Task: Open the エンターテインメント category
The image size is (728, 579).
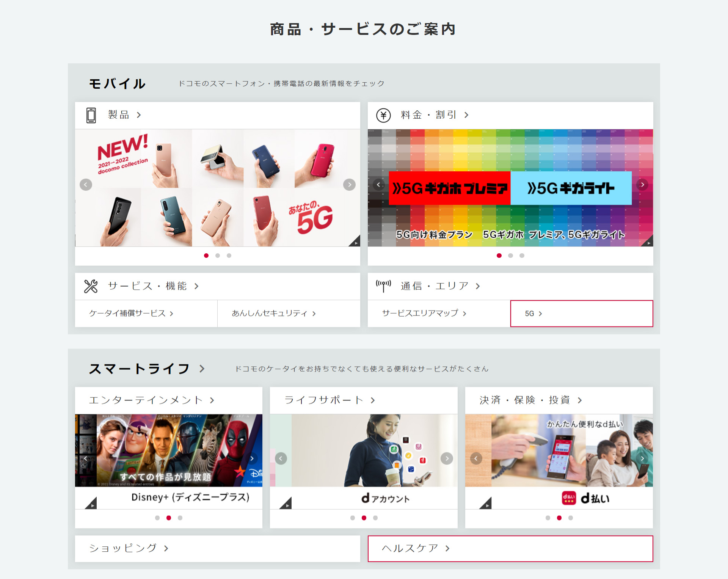Action: pos(169,400)
